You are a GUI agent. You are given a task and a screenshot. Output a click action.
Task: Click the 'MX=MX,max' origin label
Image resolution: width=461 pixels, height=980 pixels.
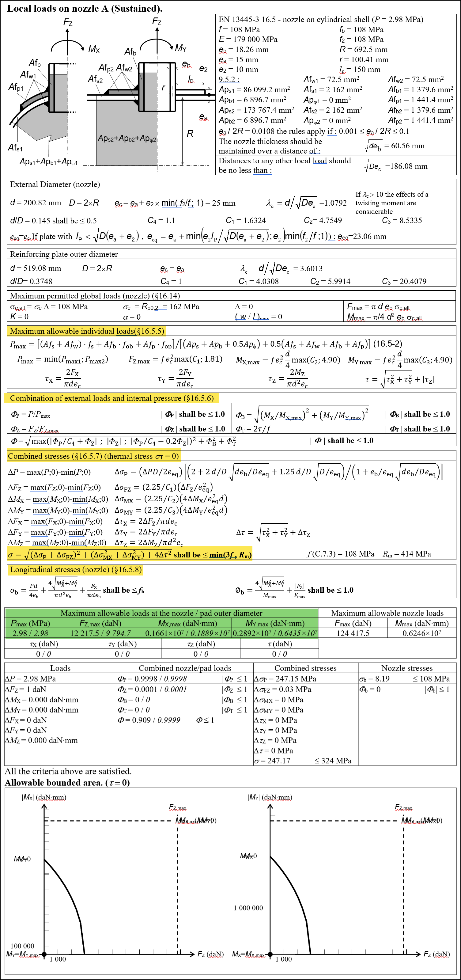pos(248,955)
